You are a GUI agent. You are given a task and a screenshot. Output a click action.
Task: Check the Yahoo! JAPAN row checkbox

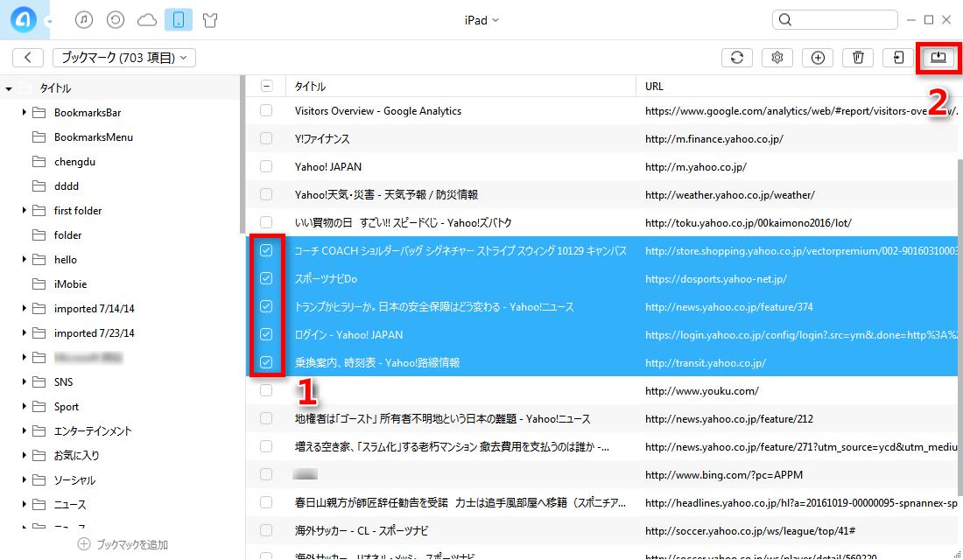click(x=266, y=166)
